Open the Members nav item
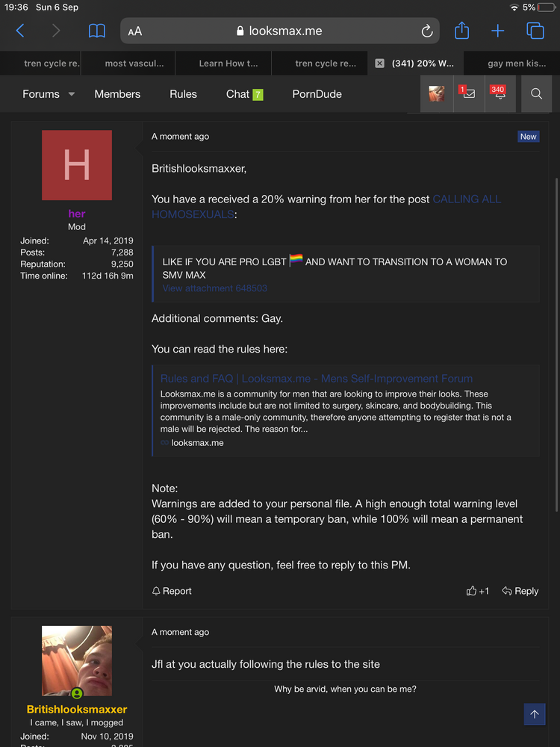The height and width of the screenshot is (747, 560). (117, 94)
